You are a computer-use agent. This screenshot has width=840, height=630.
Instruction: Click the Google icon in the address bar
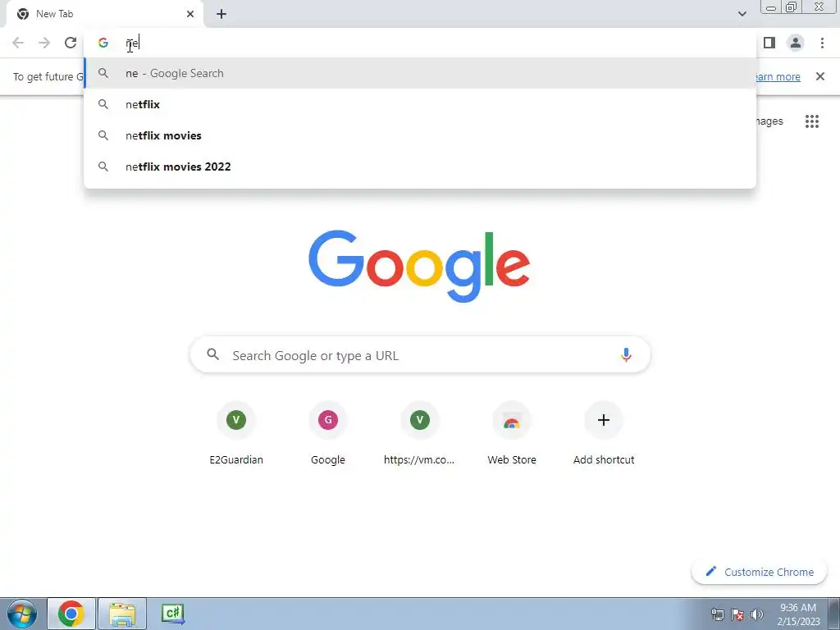click(103, 43)
